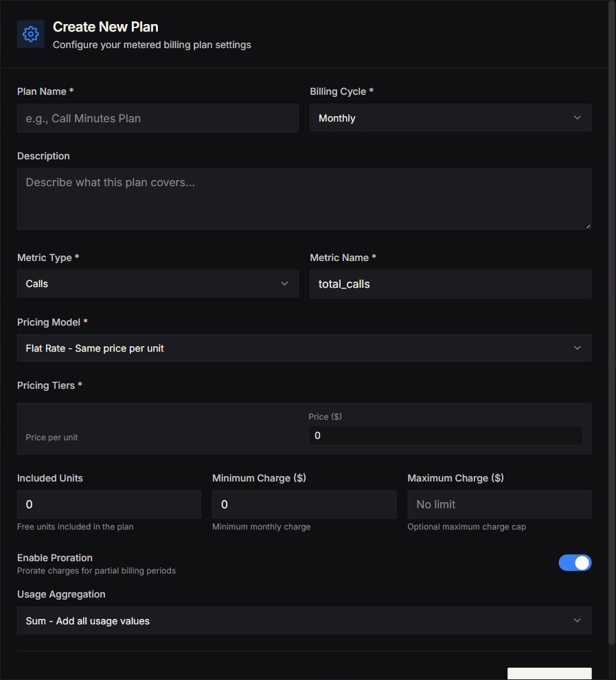Click the Metric Name field total_calls
The width and height of the screenshot is (616, 680).
[x=450, y=284]
